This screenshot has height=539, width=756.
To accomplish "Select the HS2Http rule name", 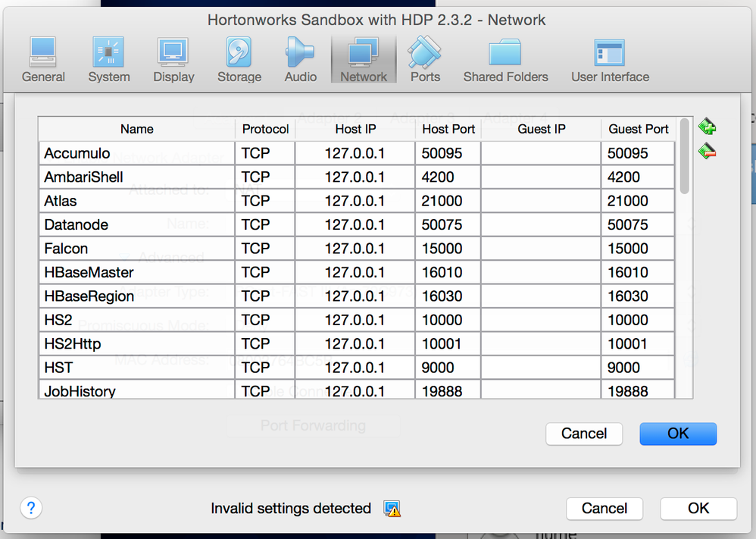I will pyautogui.click(x=137, y=343).
